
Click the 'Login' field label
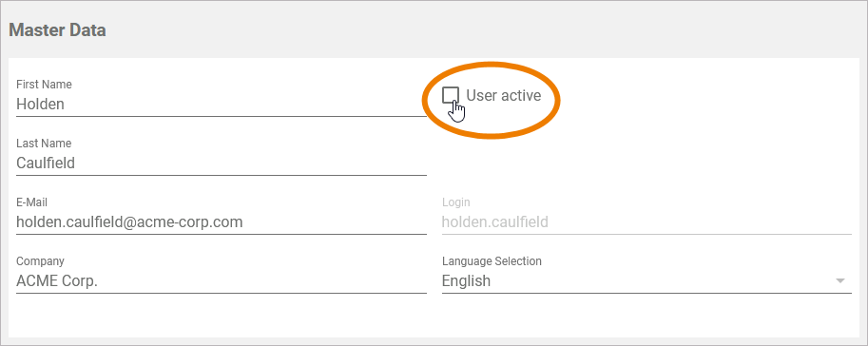tap(455, 202)
